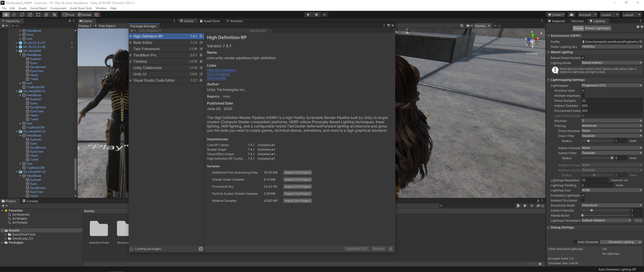Open the Advanced dropdown in Package Manager
Viewport: 644px width, 272px height.
pos(258,31)
